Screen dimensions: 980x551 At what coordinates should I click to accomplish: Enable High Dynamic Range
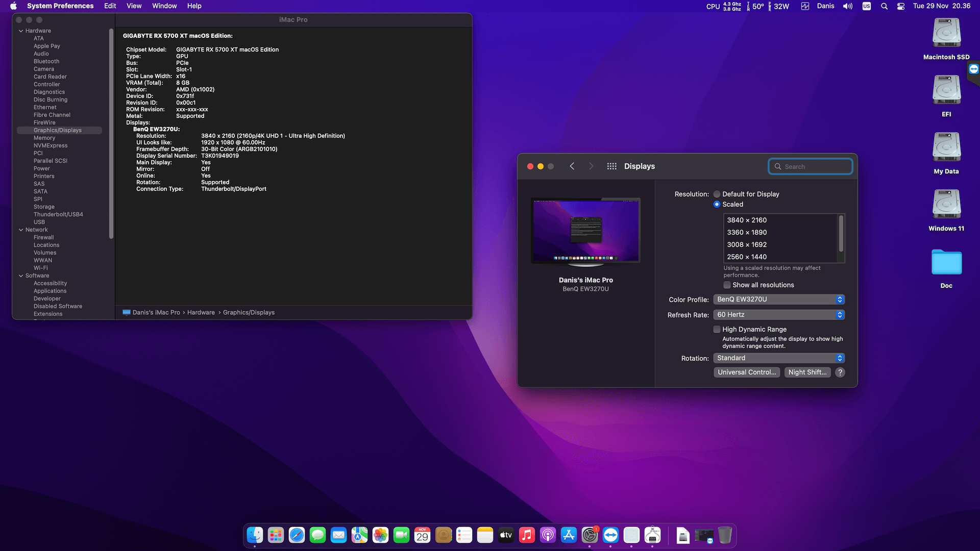[717, 329]
